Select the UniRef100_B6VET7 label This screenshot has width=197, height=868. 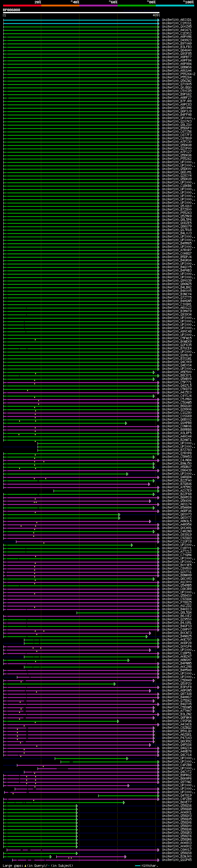point(177,803)
